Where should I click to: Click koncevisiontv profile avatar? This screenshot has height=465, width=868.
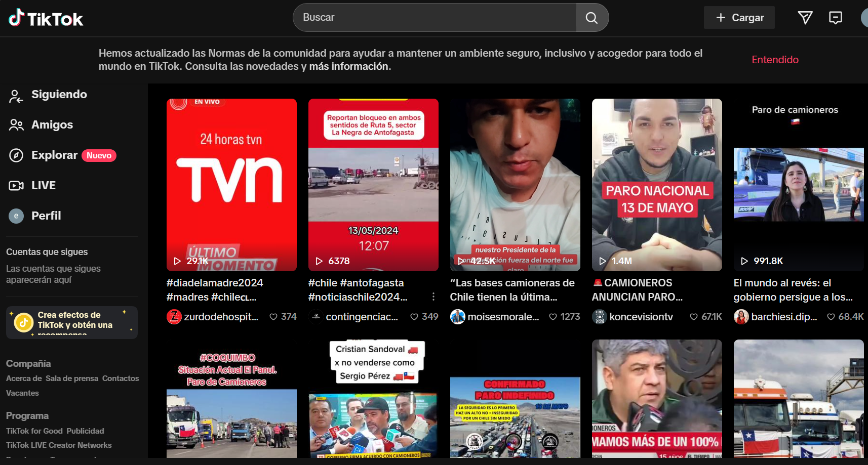pyautogui.click(x=599, y=317)
